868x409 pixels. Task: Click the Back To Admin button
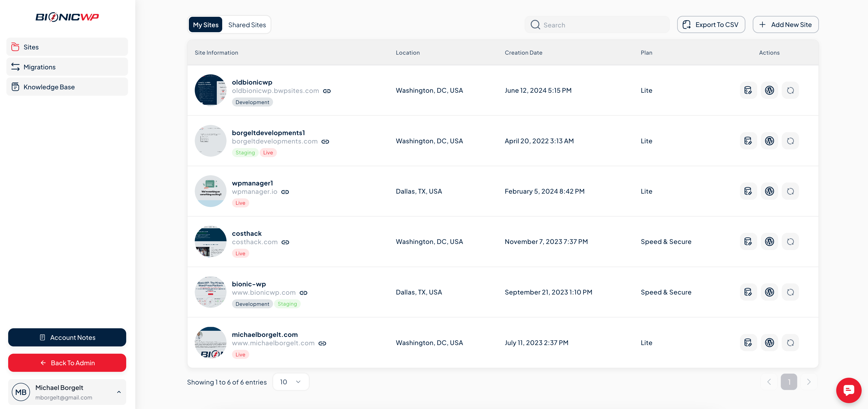pos(67,363)
